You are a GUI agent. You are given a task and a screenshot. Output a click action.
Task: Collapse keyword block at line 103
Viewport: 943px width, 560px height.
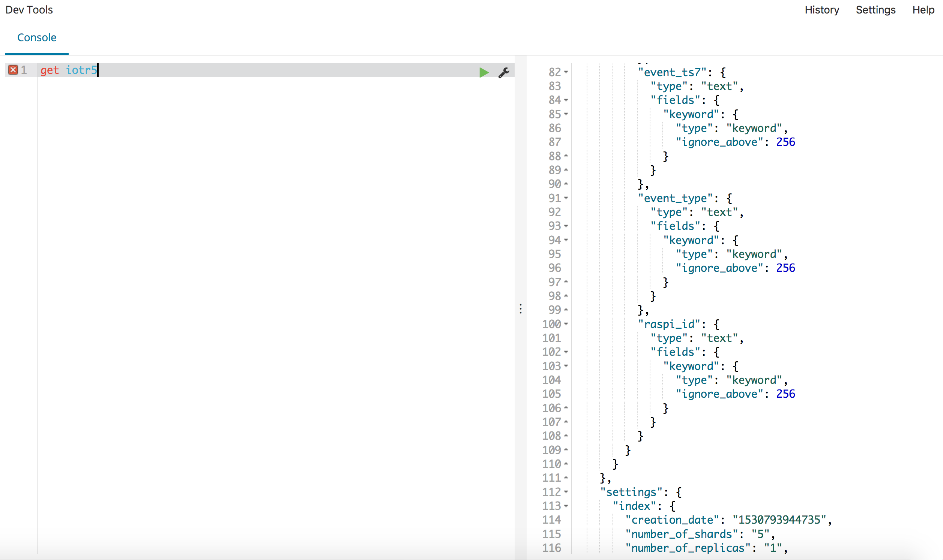(566, 366)
